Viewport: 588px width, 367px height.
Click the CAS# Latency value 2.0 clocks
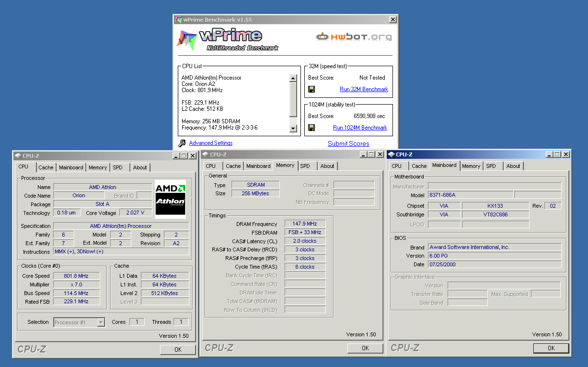tap(305, 241)
